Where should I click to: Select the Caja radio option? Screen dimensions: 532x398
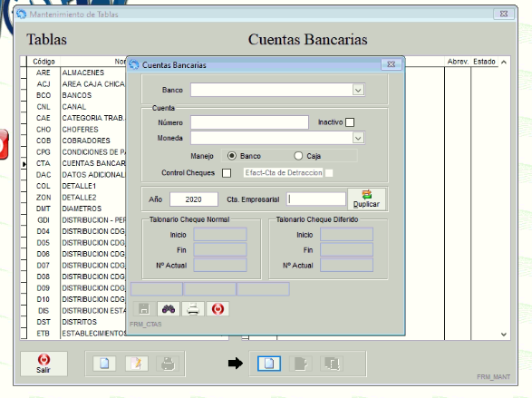tap(298, 156)
